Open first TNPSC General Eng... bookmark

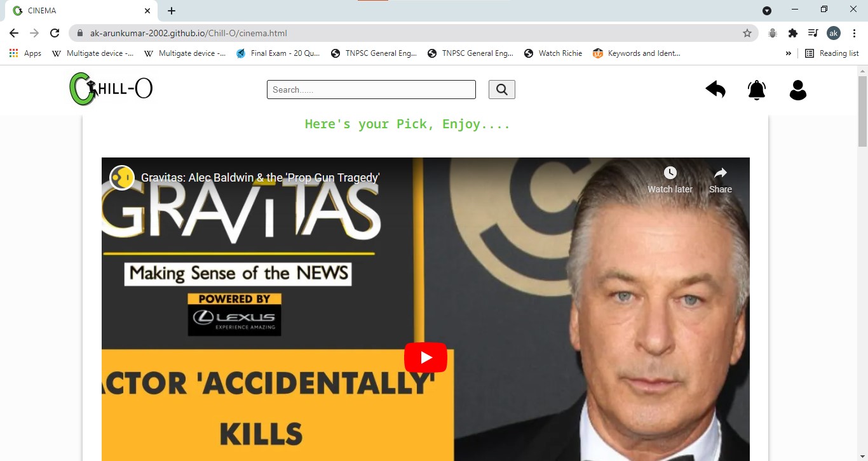(x=374, y=53)
